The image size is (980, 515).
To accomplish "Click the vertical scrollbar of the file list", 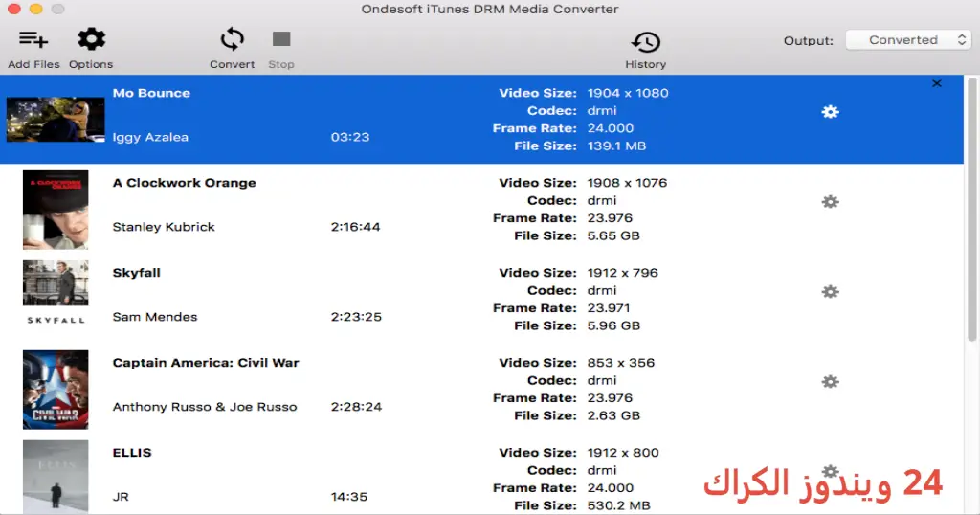I will 972,210.
